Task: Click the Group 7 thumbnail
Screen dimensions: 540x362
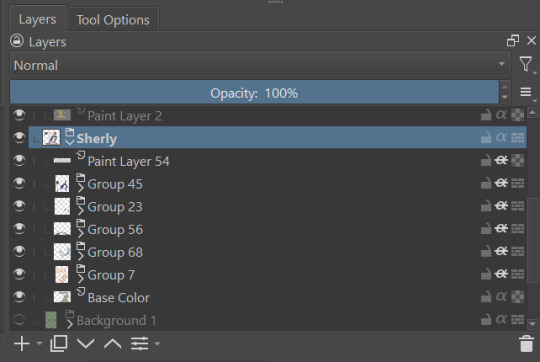Action: 62,275
